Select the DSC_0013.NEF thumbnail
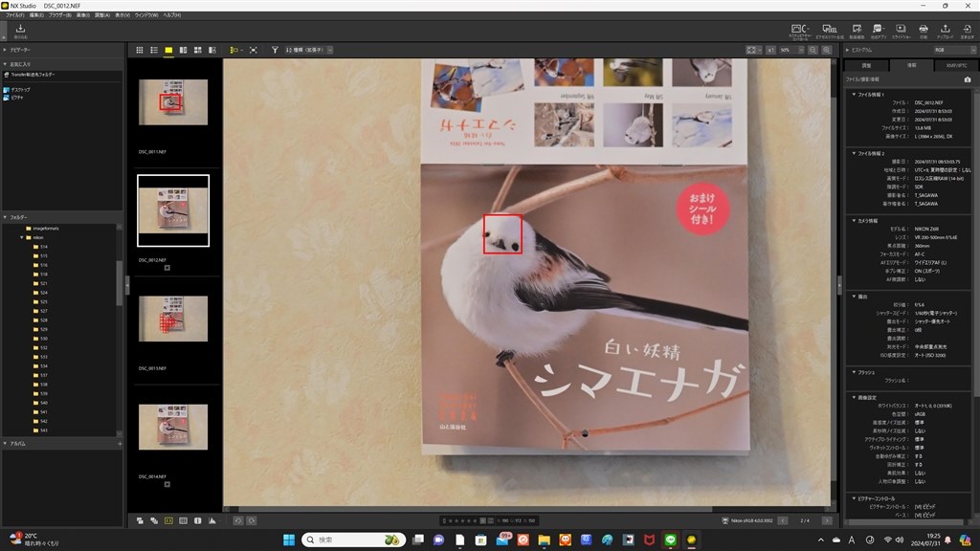 (173, 319)
